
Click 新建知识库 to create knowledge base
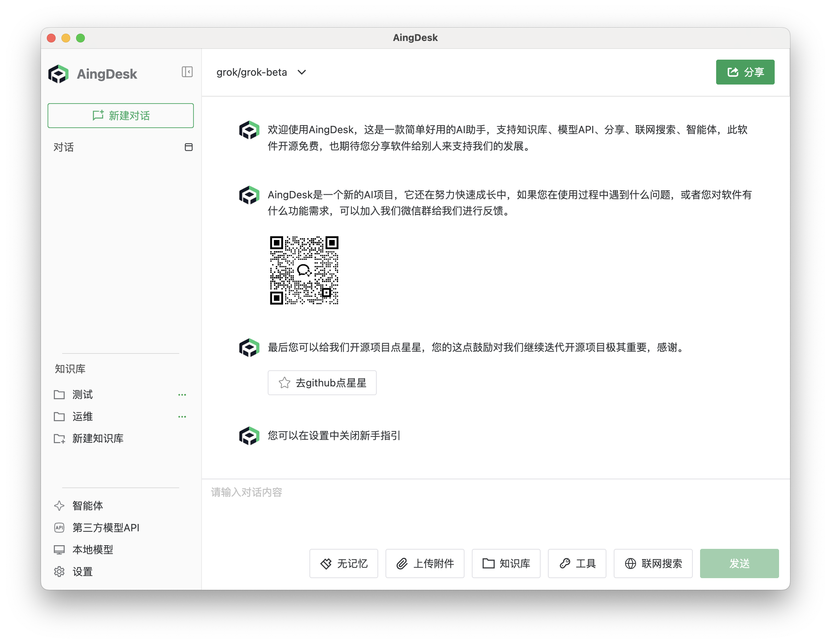click(98, 438)
